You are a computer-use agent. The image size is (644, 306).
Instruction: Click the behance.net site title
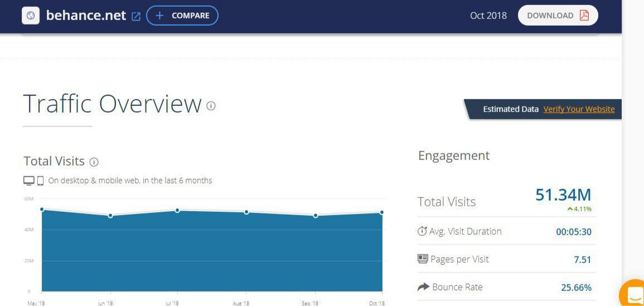click(86, 16)
